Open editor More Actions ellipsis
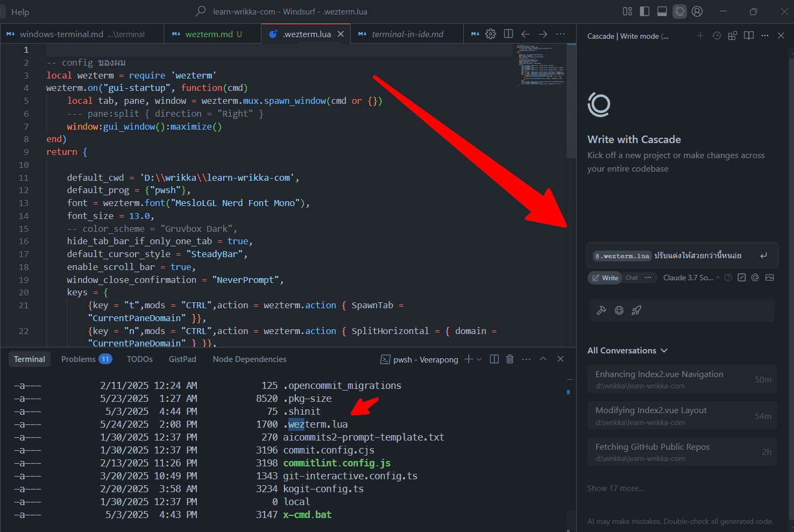Viewport: 794px width, 532px height. [x=561, y=34]
